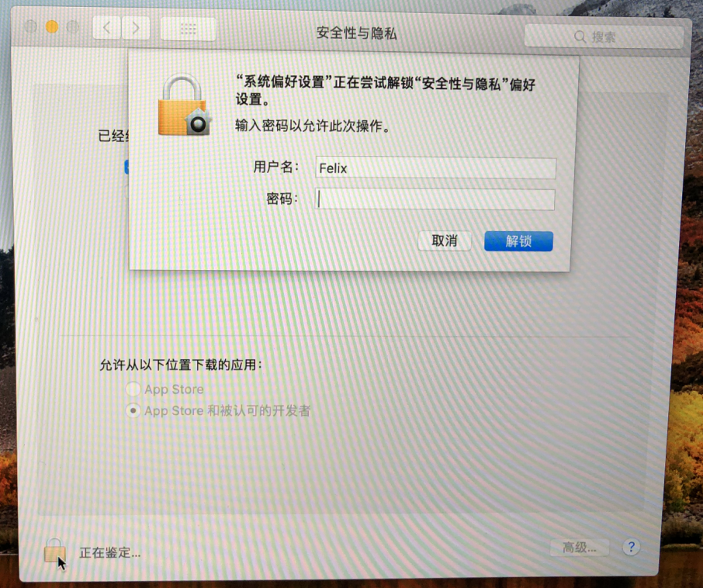Click the large lock image in dialog
Screen dimensions: 703x588
[184, 105]
